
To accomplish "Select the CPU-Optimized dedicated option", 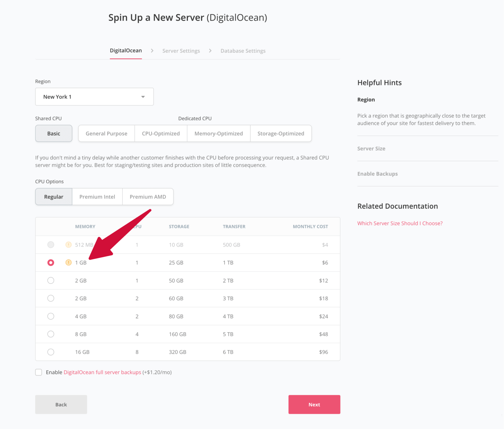I will 160,133.
